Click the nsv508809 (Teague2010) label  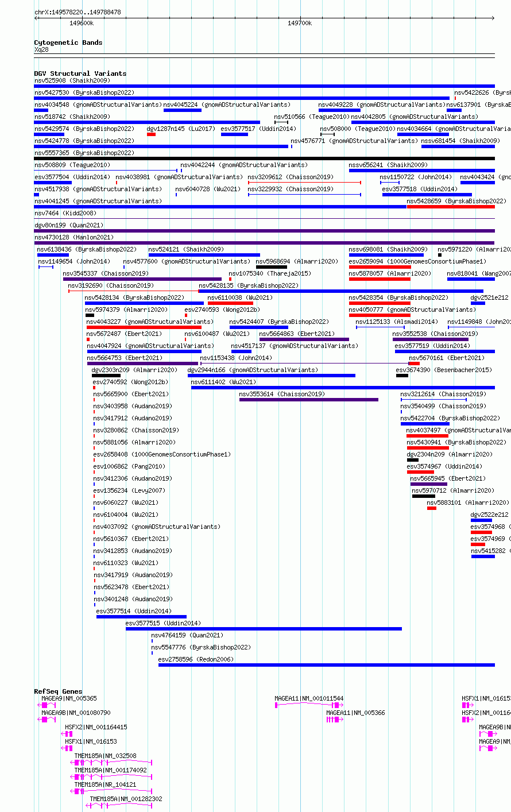coord(72,165)
